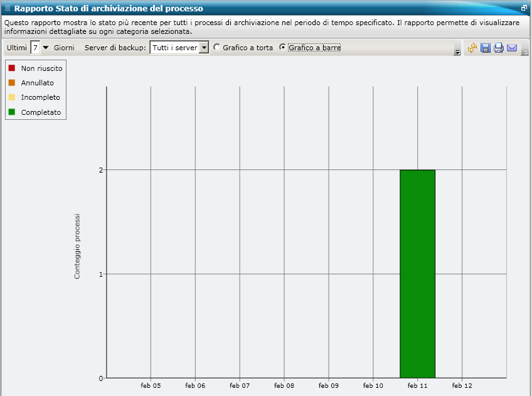Click the feb 08 axis label
The width and height of the screenshot is (532, 396).
284,385
